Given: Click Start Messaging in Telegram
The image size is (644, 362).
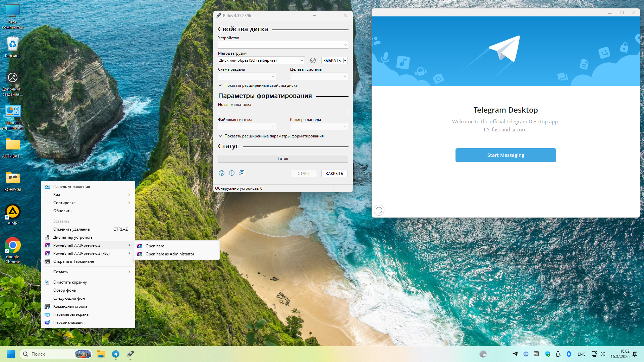Looking at the screenshot, I should [505, 155].
